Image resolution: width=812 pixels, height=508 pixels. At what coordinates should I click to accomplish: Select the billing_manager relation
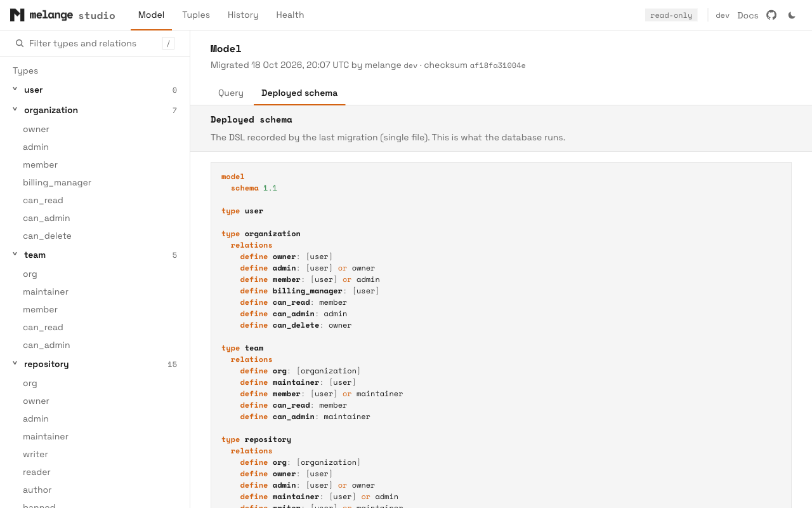pyautogui.click(x=57, y=183)
